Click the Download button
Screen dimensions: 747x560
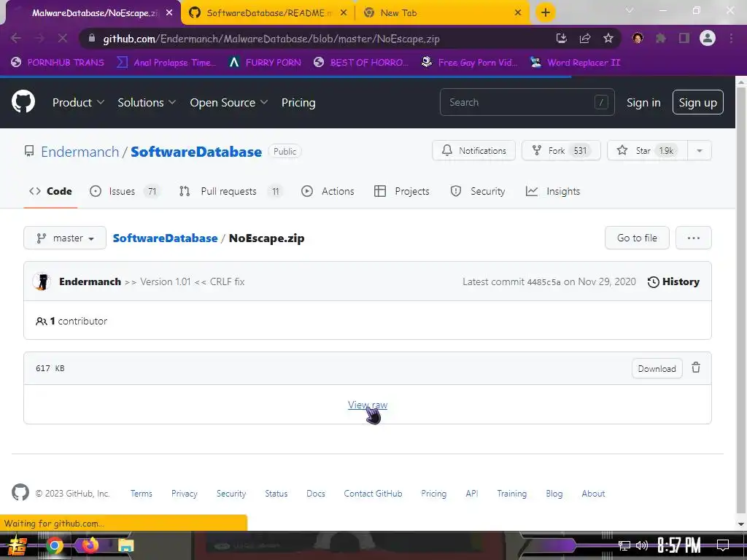(x=657, y=368)
